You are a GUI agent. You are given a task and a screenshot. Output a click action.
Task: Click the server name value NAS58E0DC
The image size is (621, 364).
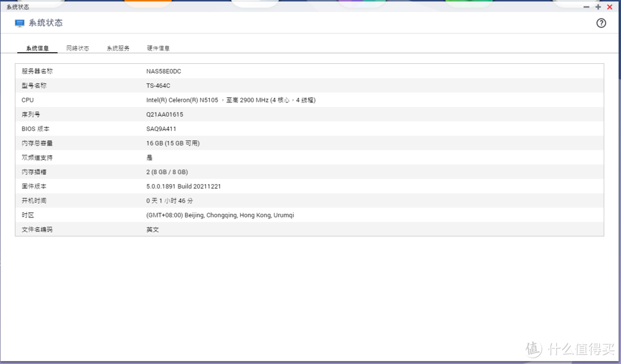[x=164, y=71]
